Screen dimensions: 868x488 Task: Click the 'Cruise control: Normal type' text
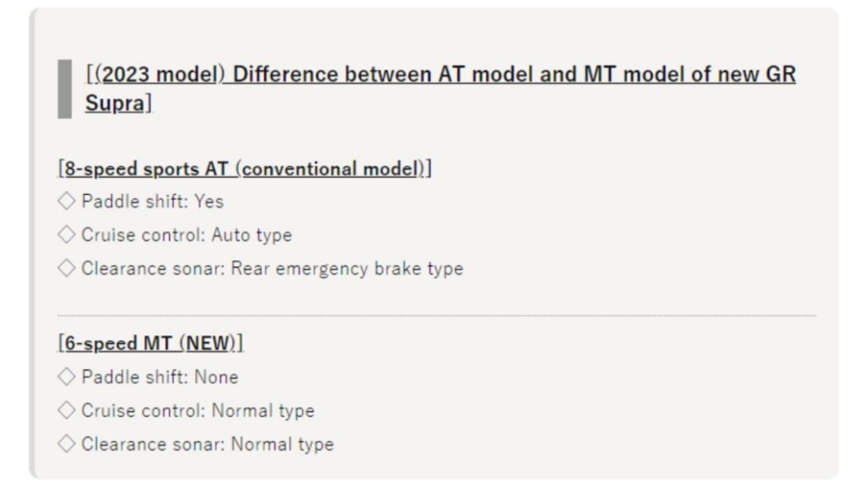coord(198,411)
